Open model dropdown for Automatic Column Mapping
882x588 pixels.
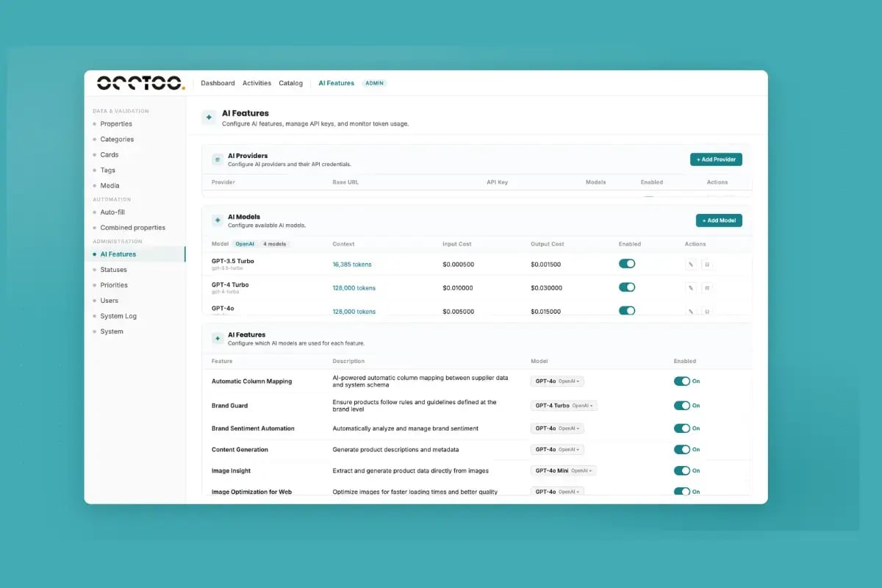point(557,381)
